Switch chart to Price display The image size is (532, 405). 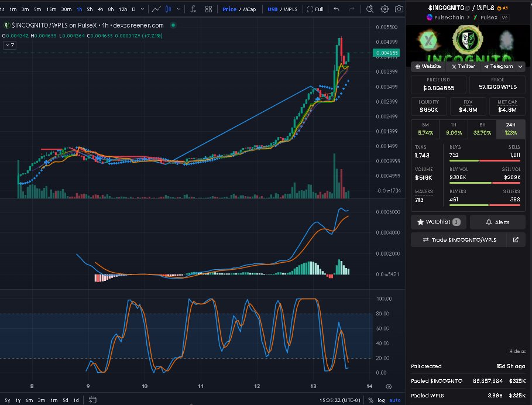click(229, 9)
